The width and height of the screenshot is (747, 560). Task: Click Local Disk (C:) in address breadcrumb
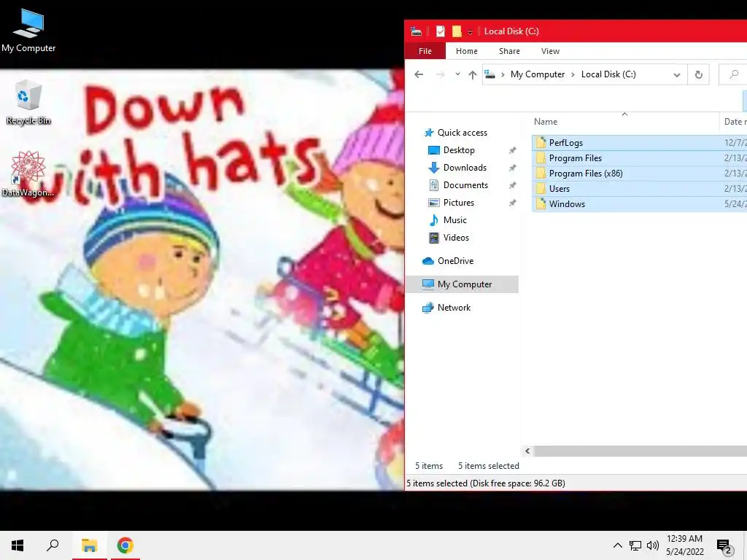pyautogui.click(x=608, y=74)
